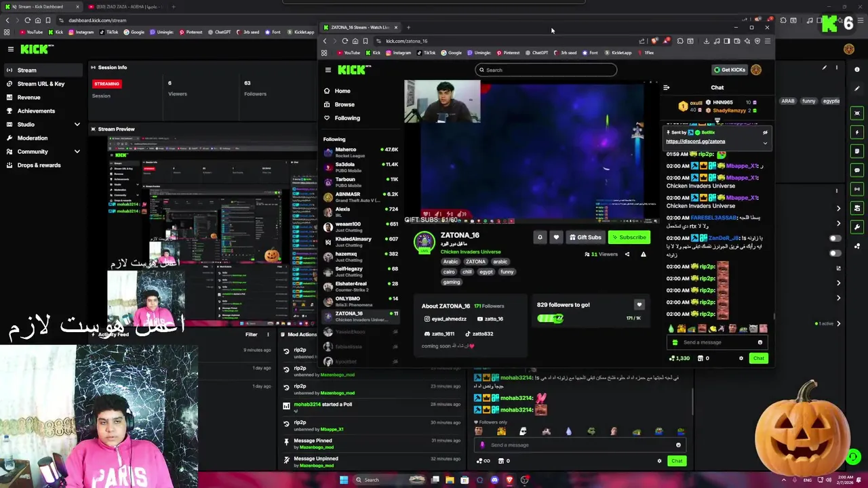Go to Home in front Kick sidebar
Screen dimensions: 868x488
[x=337, y=91]
